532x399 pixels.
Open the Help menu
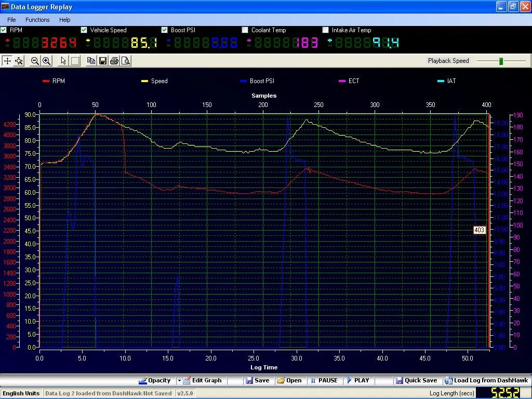click(65, 20)
